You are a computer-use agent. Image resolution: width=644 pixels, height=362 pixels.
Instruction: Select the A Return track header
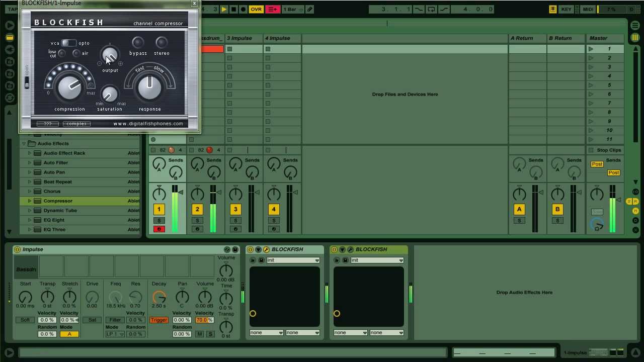pyautogui.click(x=527, y=38)
